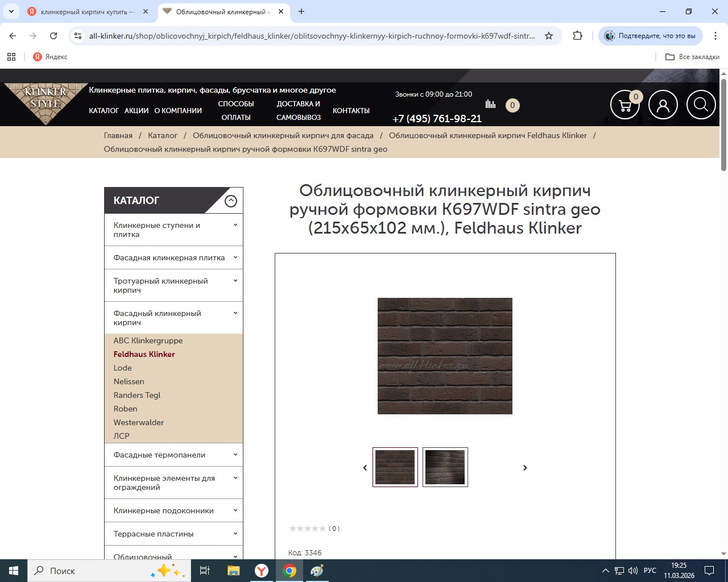Image resolution: width=728 pixels, height=582 pixels.
Task: Open the tab search dropdown arrow
Action: point(11,11)
